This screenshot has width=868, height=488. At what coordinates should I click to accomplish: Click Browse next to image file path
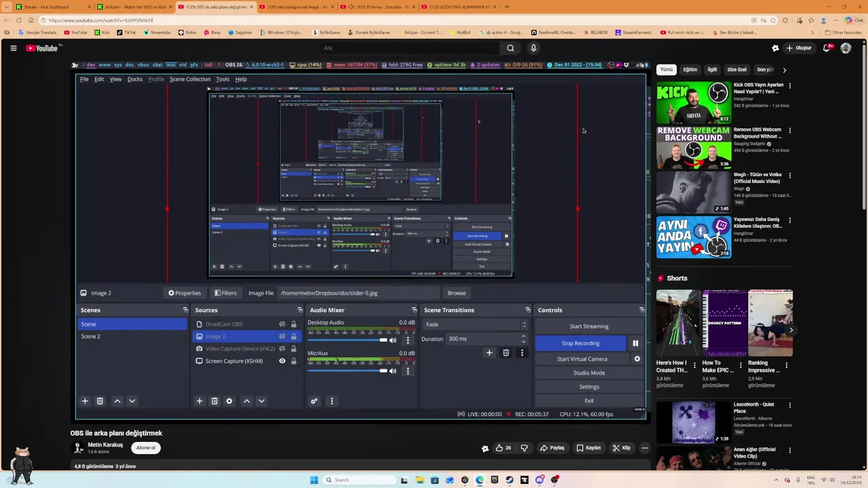[x=456, y=293]
